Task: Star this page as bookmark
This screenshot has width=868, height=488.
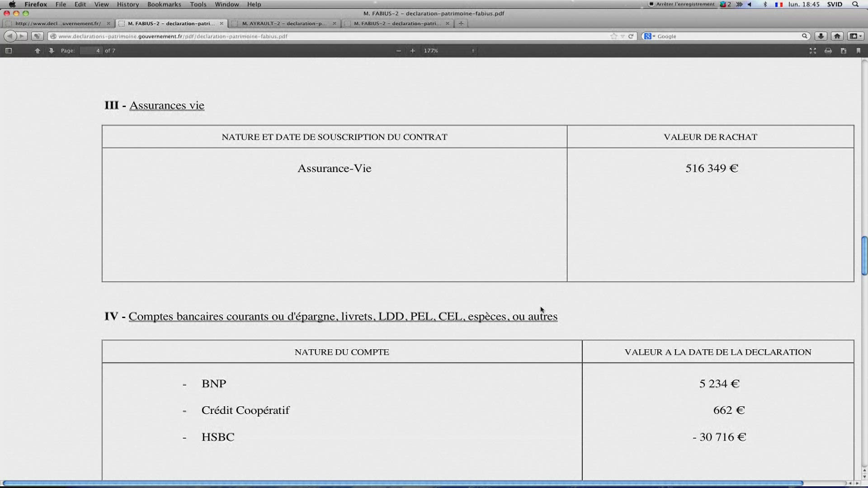Action: (x=613, y=36)
